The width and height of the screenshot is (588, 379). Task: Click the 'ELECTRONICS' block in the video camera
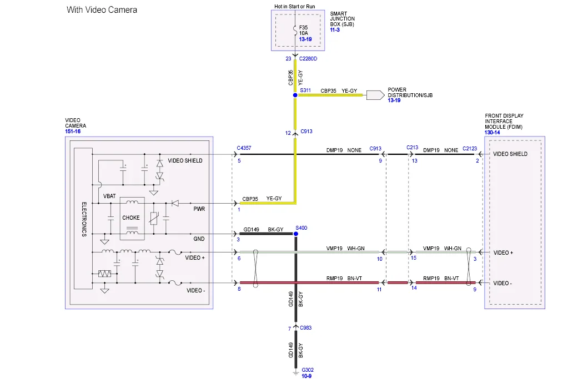coord(83,219)
